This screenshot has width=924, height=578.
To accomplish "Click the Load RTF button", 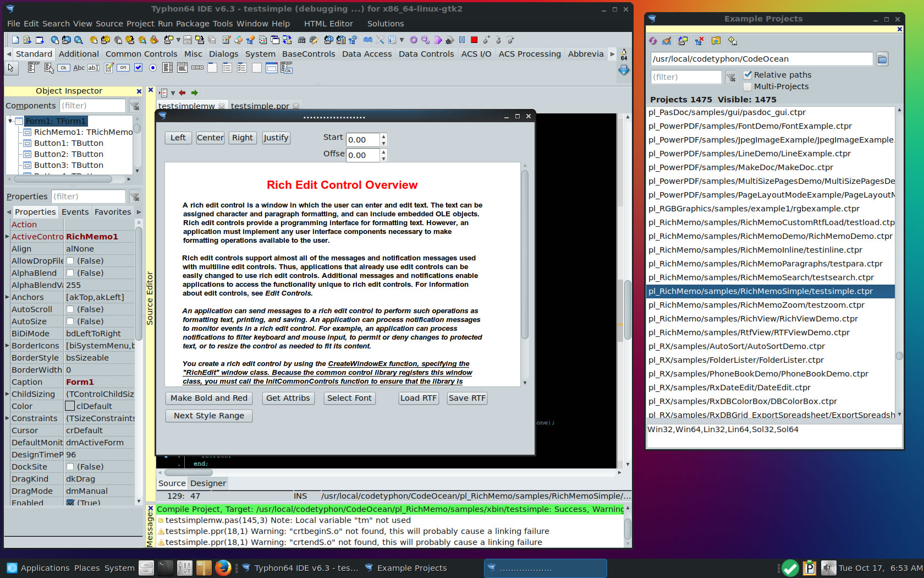I will [418, 398].
